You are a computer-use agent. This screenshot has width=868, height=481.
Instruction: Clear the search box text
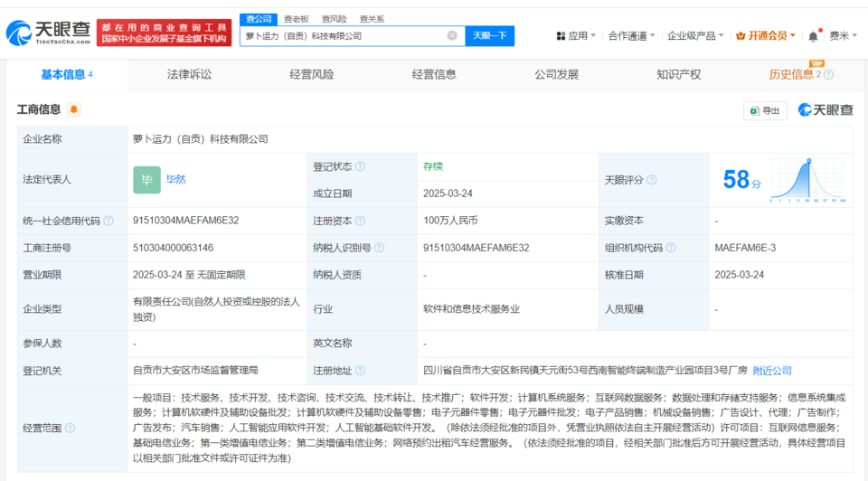click(x=452, y=36)
